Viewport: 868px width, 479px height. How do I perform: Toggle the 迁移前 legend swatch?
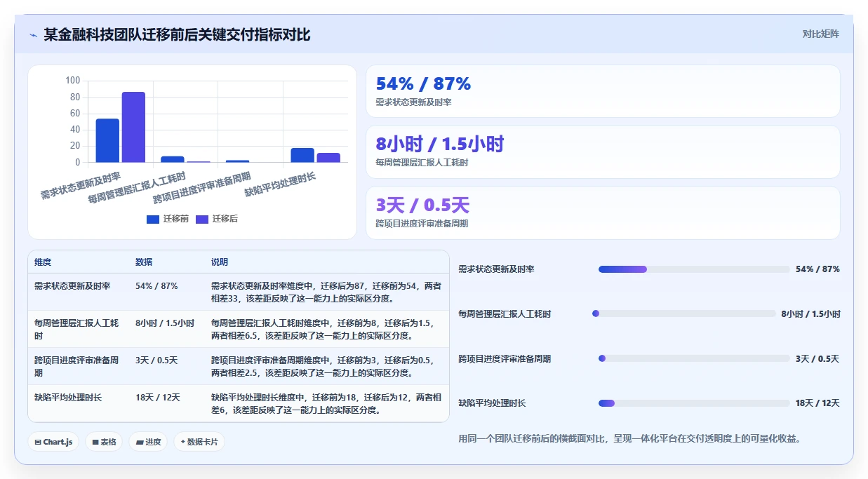point(153,219)
